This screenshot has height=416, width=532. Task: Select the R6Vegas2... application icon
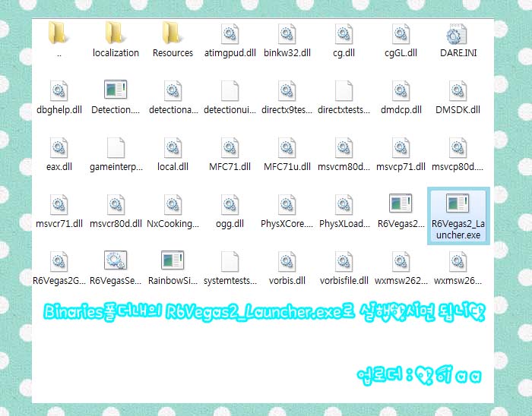pyautogui.click(x=401, y=203)
